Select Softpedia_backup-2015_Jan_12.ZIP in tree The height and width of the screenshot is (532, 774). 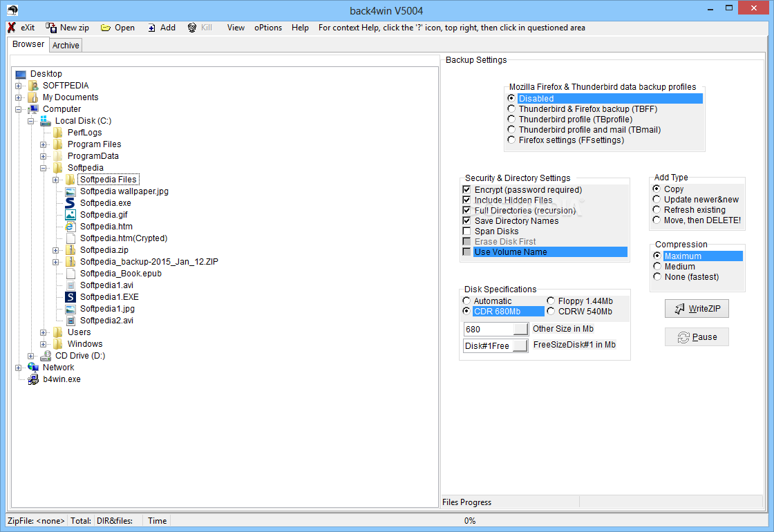pyautogui.click(x=149, y=262)
